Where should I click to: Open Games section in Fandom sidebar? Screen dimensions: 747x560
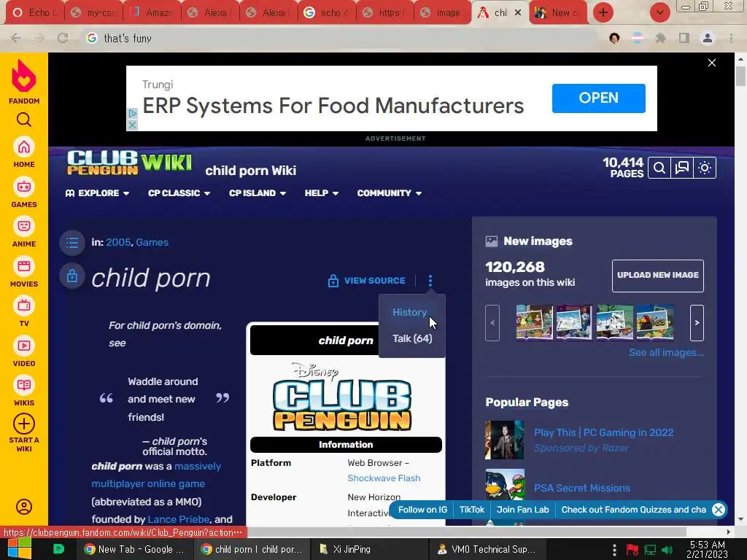click(24, 192)
